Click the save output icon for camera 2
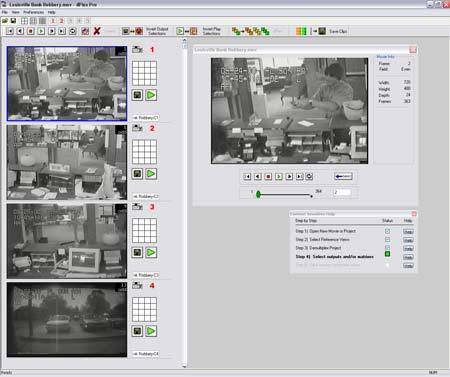The height and width of the screenshot is (377, 450). tap(137, 174)
